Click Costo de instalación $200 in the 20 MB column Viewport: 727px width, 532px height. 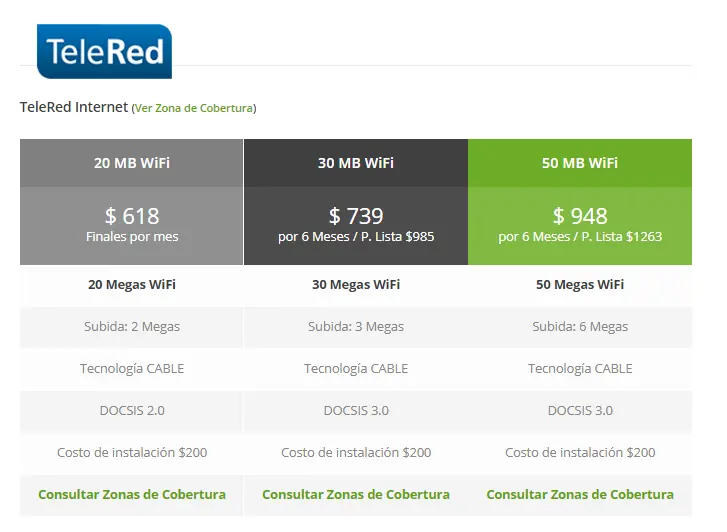[132, 452]
